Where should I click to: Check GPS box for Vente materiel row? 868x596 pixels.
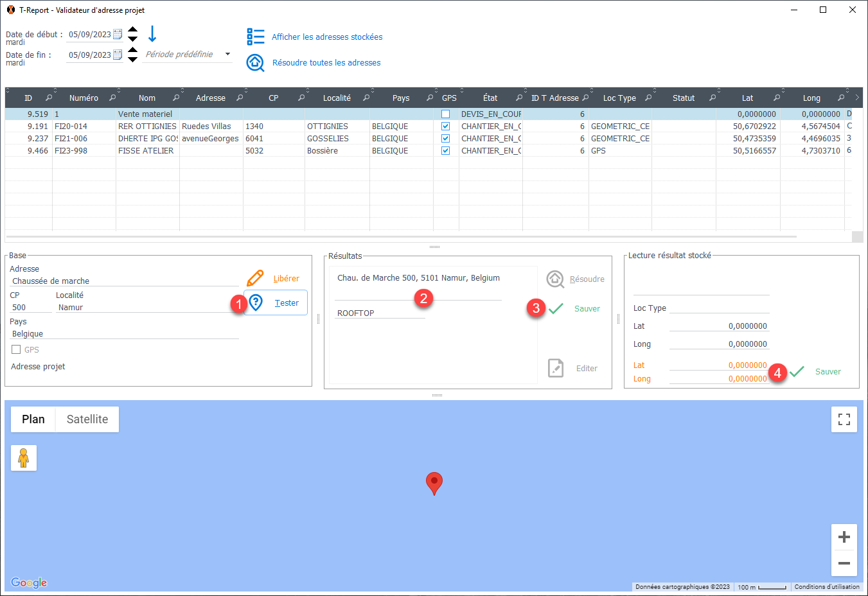point(445,114)
